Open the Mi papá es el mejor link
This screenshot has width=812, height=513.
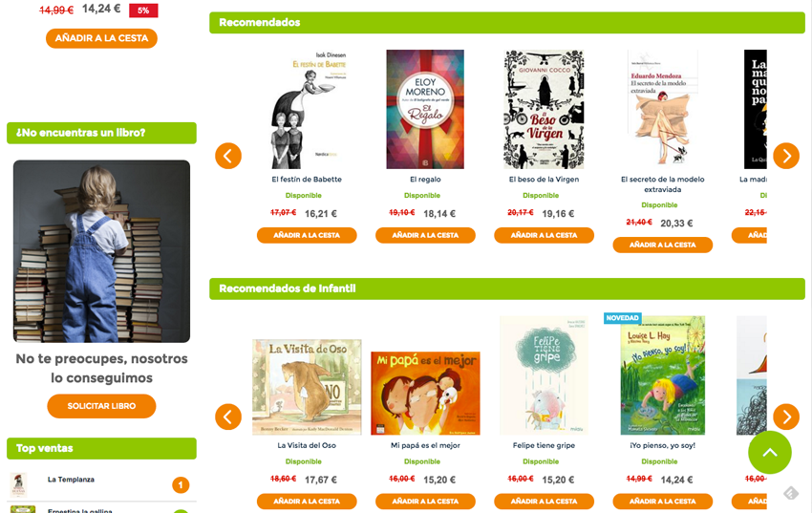(x=425, y=445)
